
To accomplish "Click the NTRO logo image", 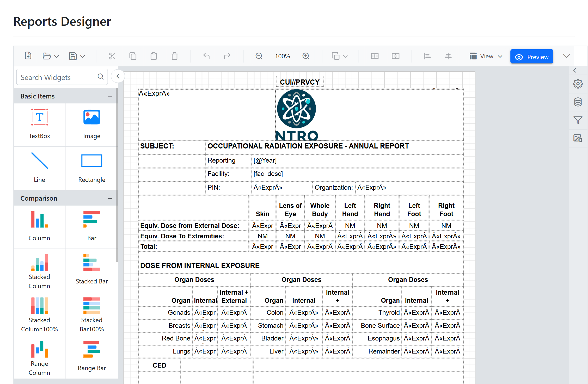I will (x=301, y=115).
